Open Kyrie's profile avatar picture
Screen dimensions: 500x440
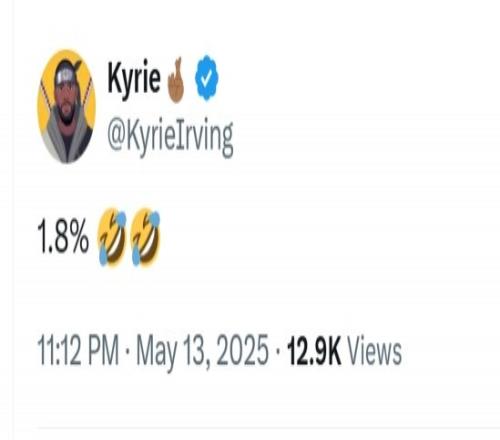pyautogui.click(x=66, y=106)
